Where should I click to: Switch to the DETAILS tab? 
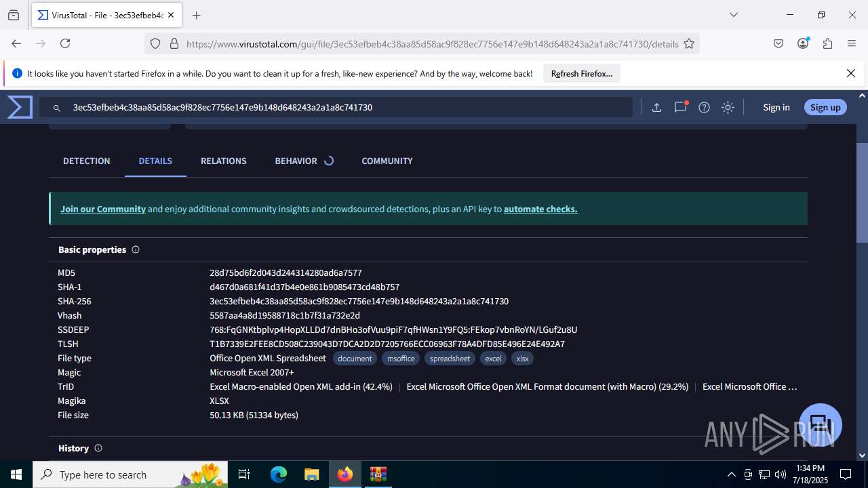155,161
